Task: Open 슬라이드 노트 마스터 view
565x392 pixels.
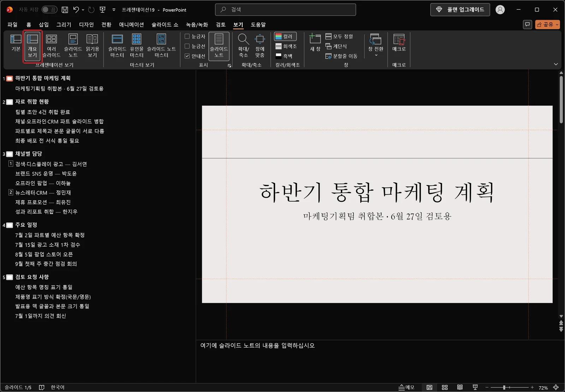Action: tap(161, 46)
